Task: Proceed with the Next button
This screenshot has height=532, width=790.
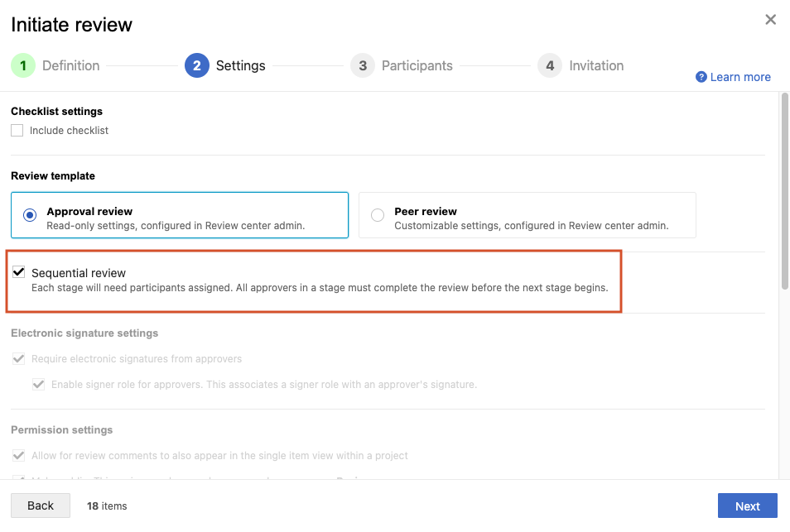Action: pos(747,506)
